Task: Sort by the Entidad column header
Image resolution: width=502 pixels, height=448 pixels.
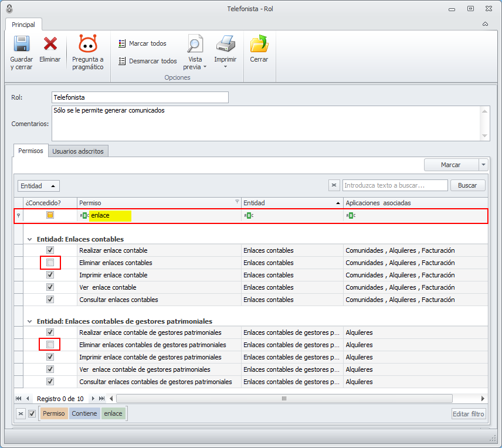Action: pos(292,203)
